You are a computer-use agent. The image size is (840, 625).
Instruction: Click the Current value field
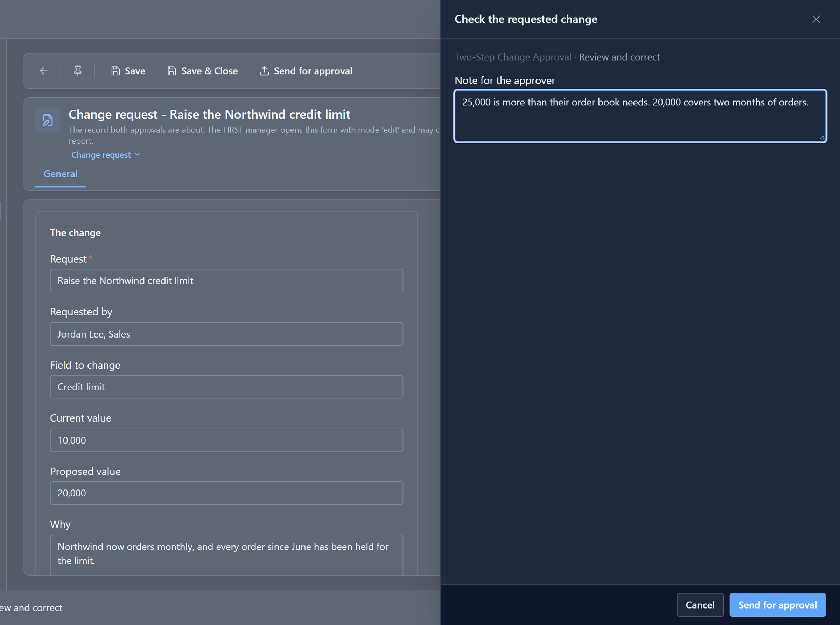[x=226, y=440]
